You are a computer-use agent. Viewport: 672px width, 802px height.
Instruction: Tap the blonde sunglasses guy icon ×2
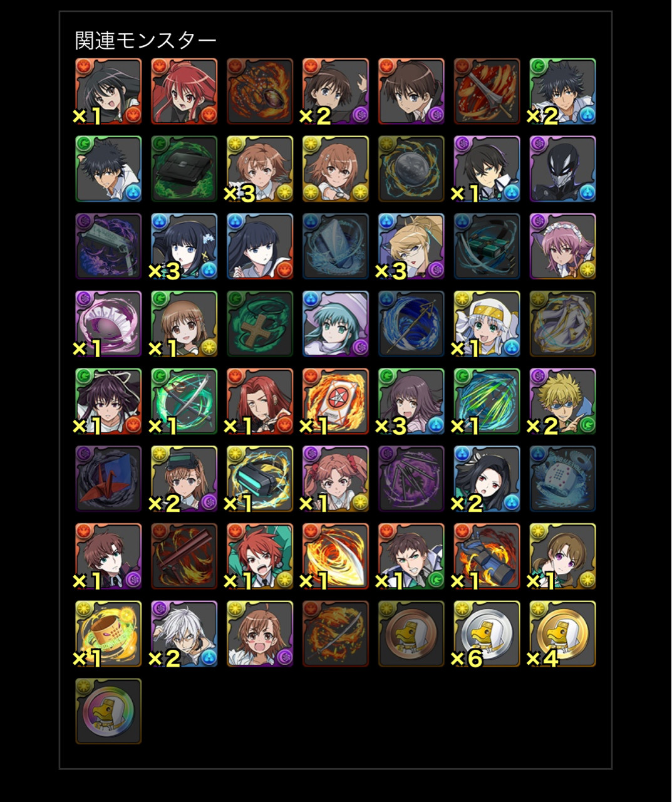pyautogui.click(x=562, y=401)
